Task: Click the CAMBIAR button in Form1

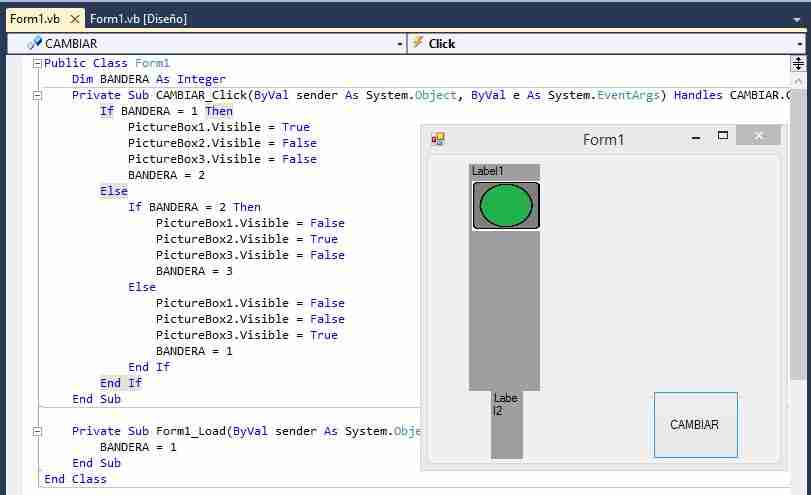Action: tap(696, 425)
